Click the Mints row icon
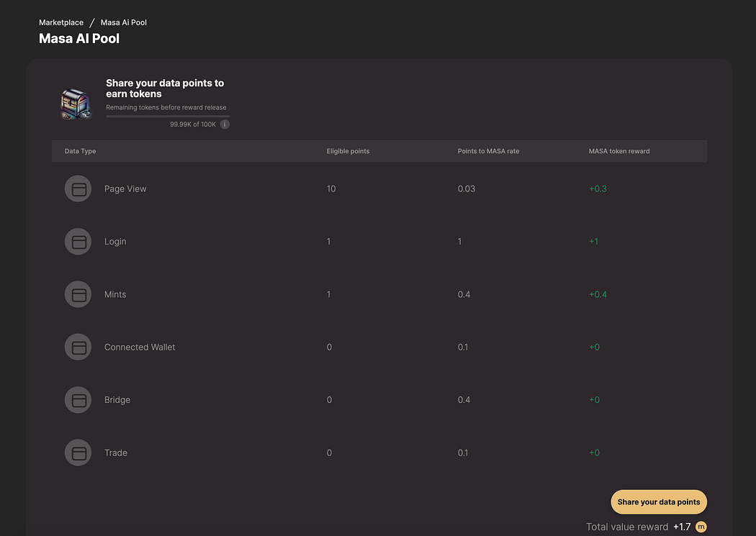This screenshot has width=756, height=536. 78,294
